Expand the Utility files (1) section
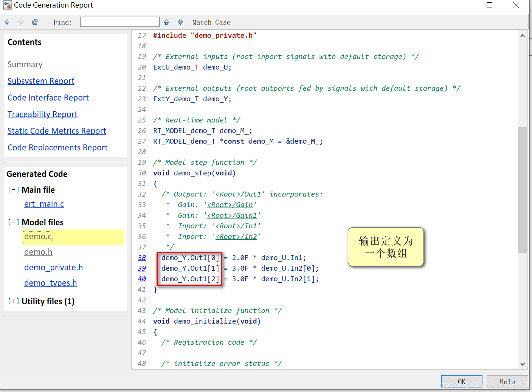This screenshot has width=532, height=392. click(14, 301)
